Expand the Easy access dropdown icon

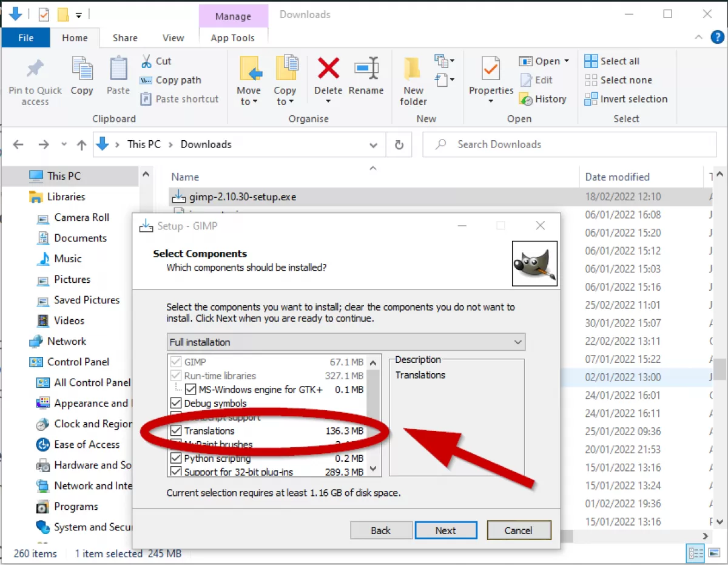pos(445,80)
